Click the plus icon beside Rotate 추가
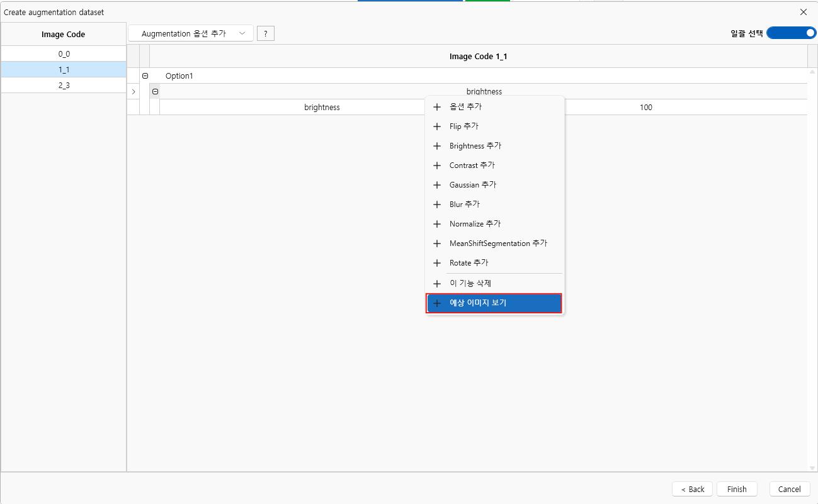Image resolution: width=818 pixels, height=504 pixels. [436, 263]
